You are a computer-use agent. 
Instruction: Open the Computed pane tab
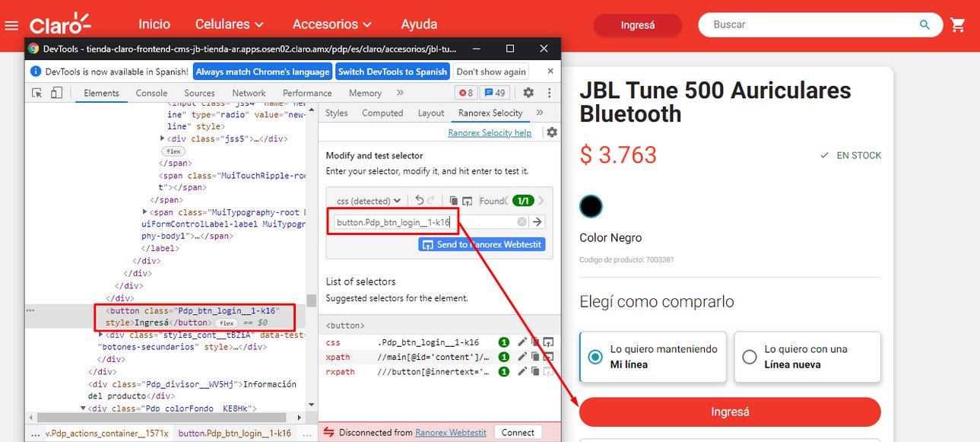point(382,113)
